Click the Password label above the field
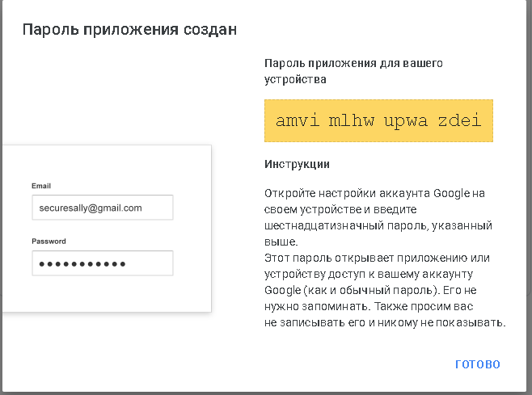Viewport: 532px width, 395px height. [x=49, y=241]
